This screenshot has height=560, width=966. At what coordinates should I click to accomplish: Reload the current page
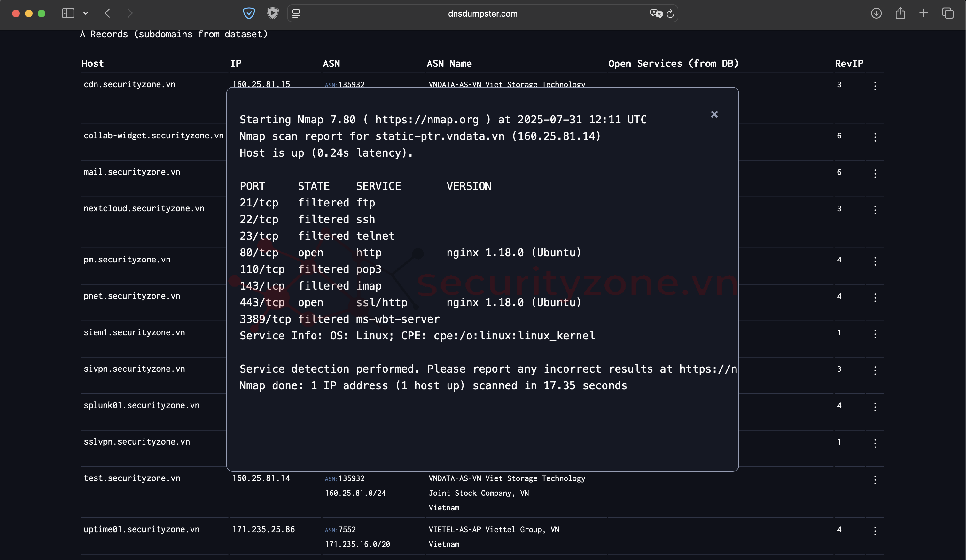670,13
